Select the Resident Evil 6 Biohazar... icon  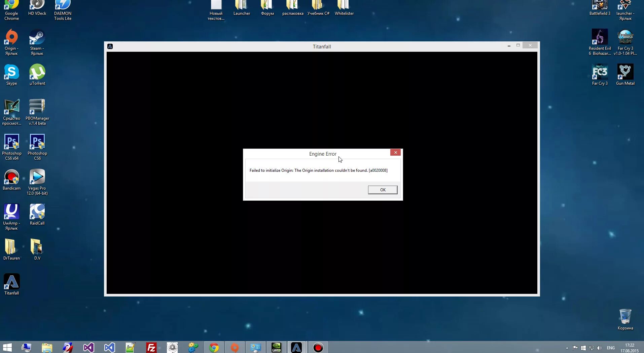(x=600, y=42)
